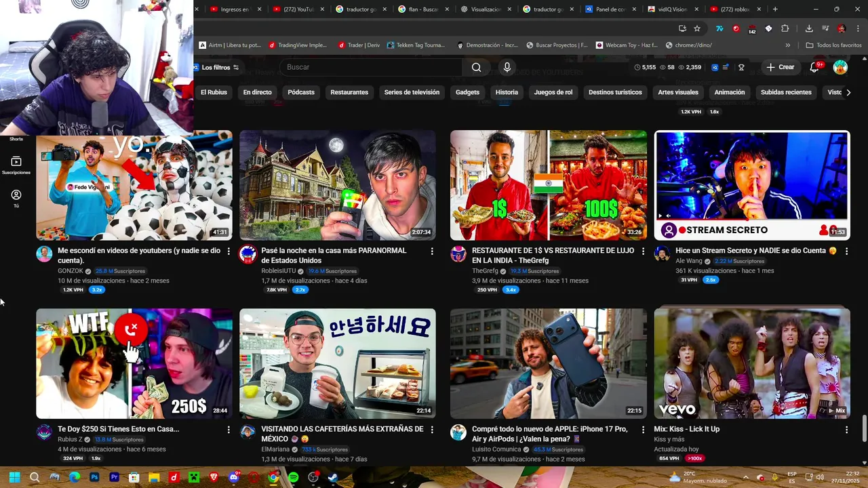The width and height of the screenshot is (868, 488).
Task: Open the Todos los favoritos folder
Action: [x=833, y=45]
